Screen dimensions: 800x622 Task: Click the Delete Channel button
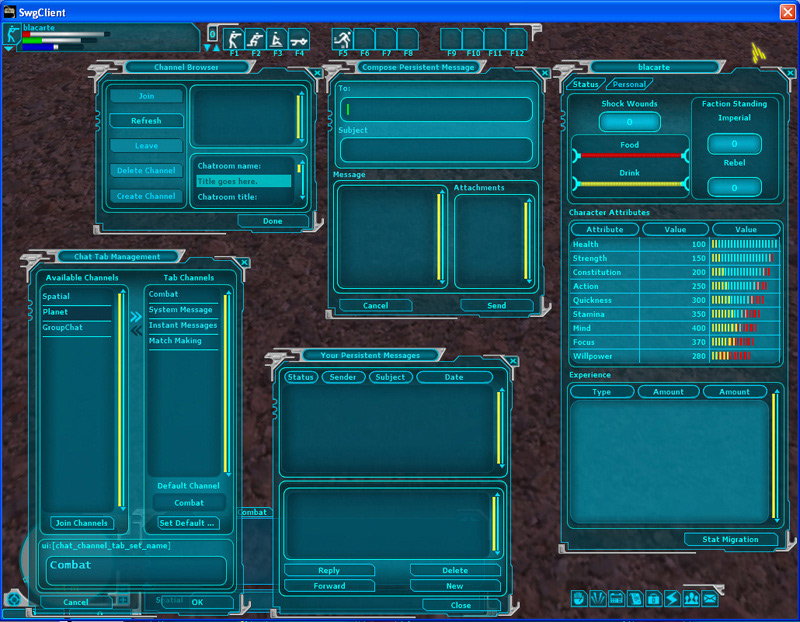[x=146, y=170]
